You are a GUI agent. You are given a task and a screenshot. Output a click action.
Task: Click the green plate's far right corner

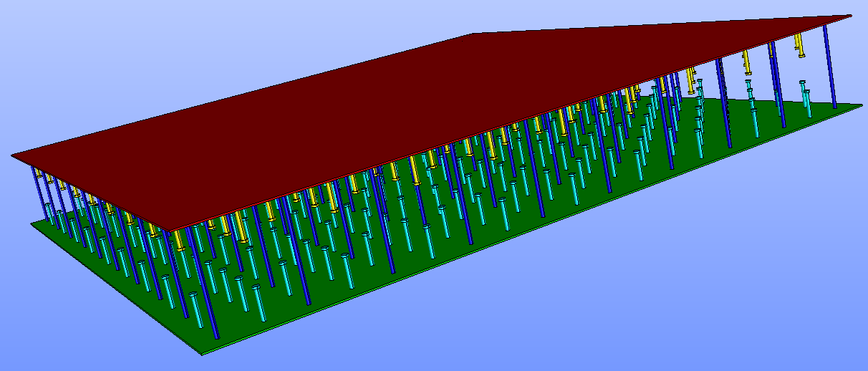pos(860,105)
